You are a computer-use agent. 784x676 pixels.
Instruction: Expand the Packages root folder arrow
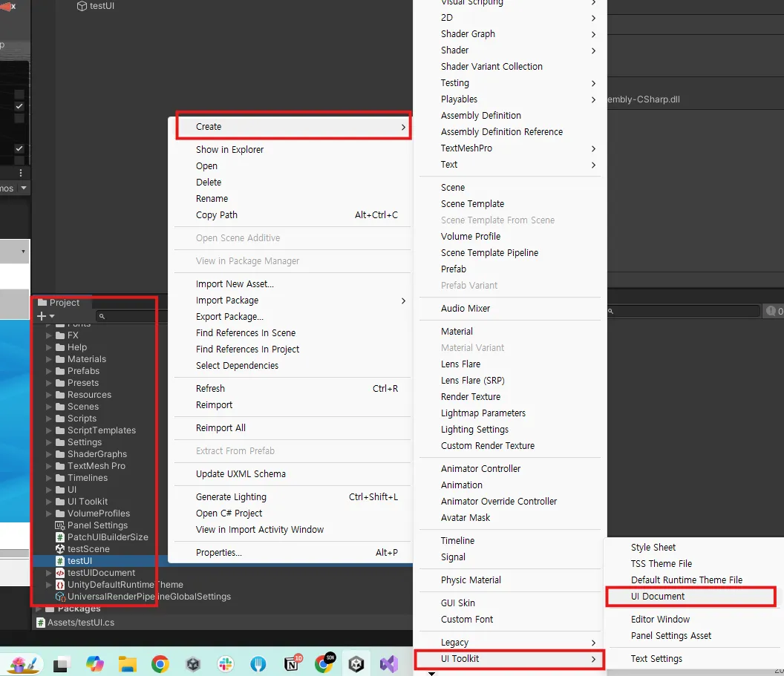(39, 608)
